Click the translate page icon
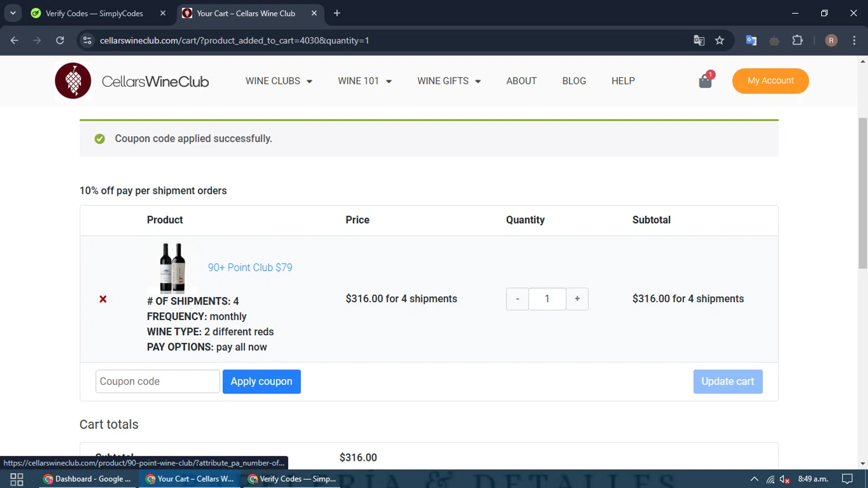Viewport: 868px width, 488px height. click(x=699, y=41)
